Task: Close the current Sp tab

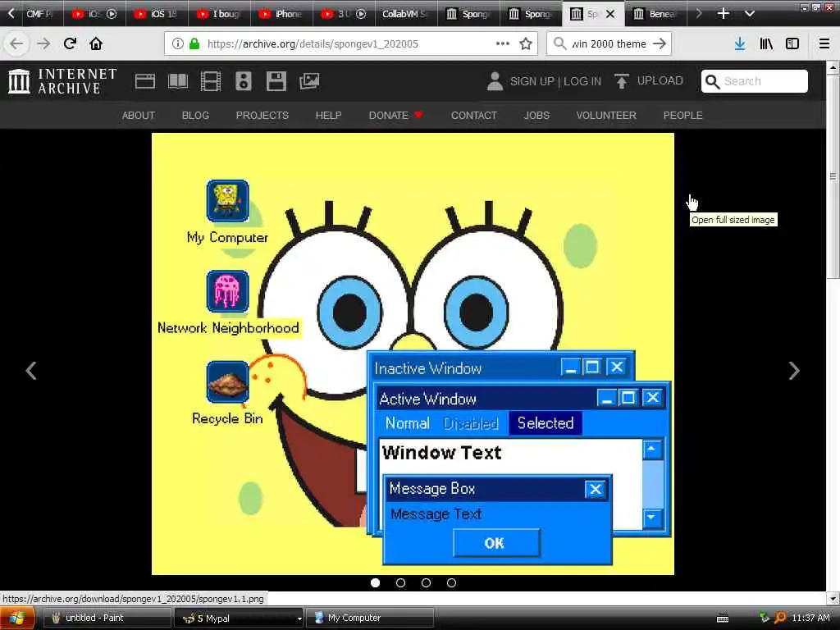Action: tap(610, 14)
